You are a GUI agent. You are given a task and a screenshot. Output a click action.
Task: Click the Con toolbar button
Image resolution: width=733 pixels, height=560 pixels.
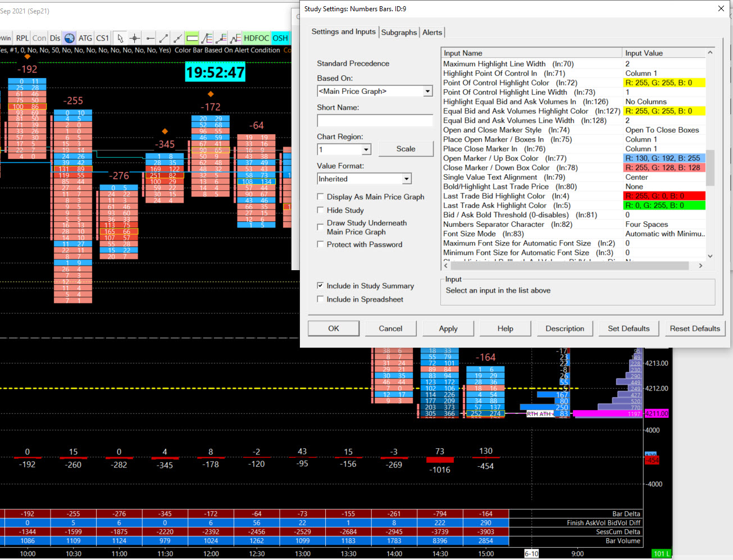click(39, 38)
